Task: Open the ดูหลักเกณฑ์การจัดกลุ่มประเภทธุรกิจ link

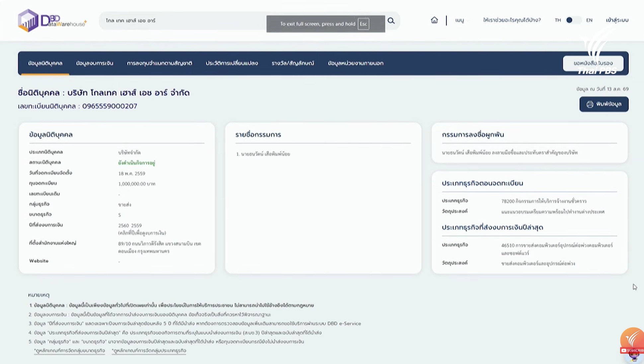Action: coord(149,351)
